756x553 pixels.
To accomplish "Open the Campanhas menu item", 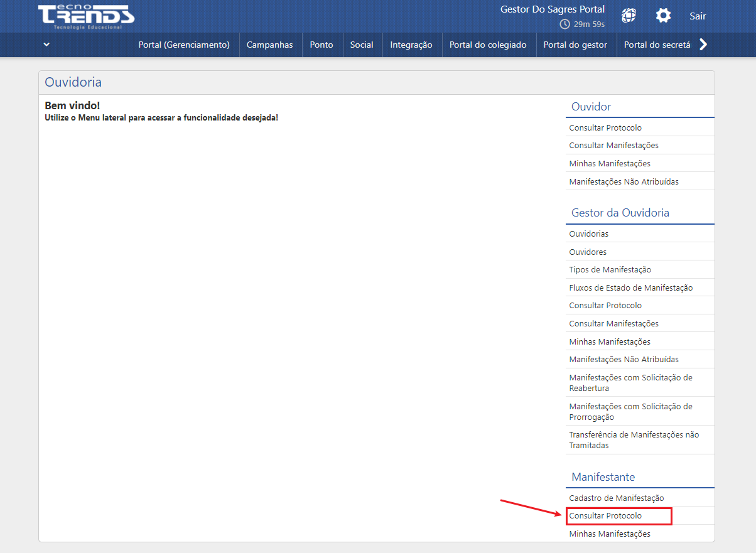I will (x=269, y=45).
